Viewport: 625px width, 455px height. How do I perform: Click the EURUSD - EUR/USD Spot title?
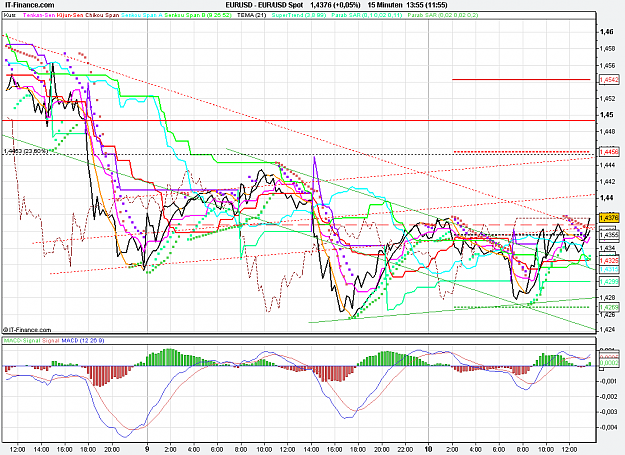coord(264,5)
